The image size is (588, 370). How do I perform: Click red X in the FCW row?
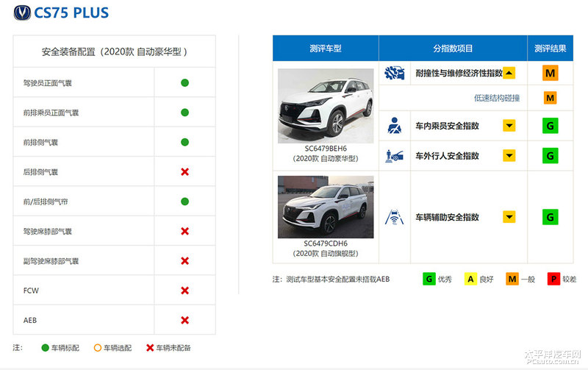185,291
